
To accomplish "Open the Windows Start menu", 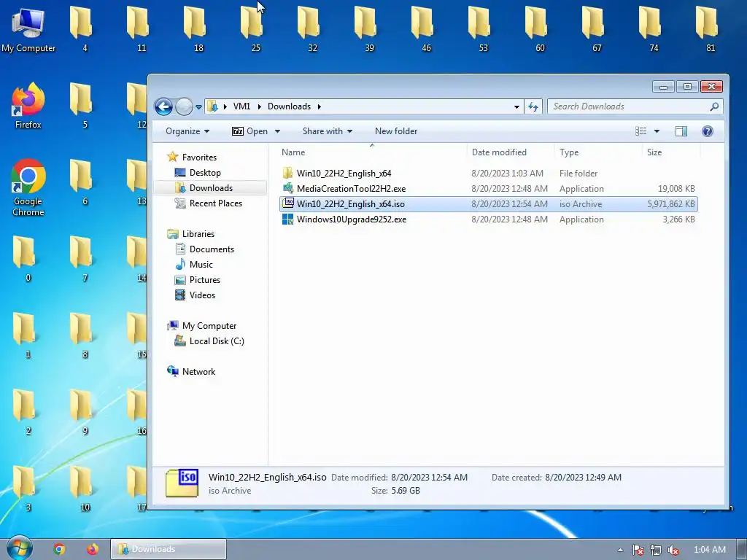I will (19, 548).
